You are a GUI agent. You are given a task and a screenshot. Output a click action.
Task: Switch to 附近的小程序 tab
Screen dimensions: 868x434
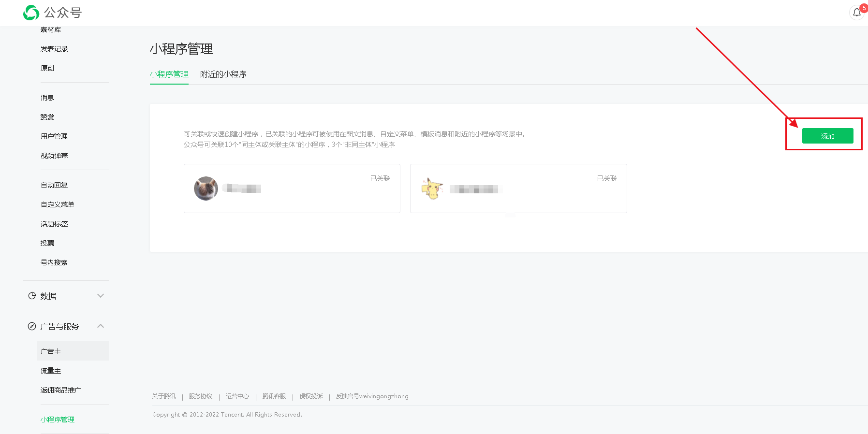coord(223,74)
